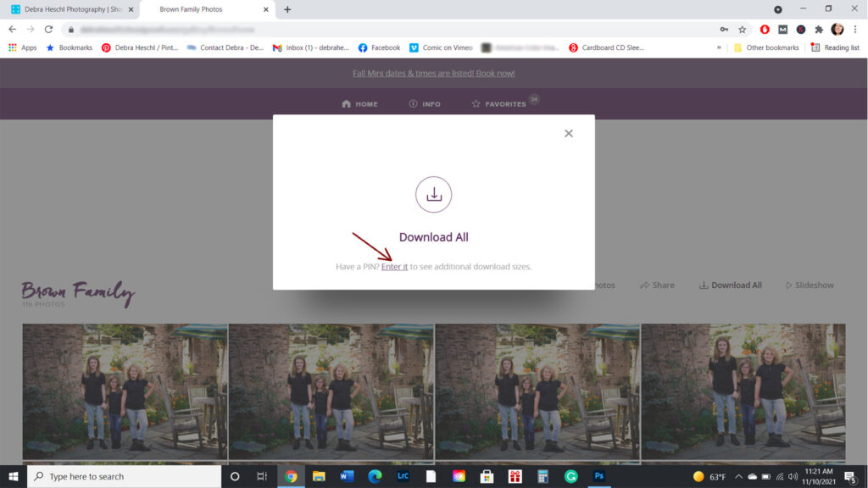Open the volume control in tray

(793, 476)
